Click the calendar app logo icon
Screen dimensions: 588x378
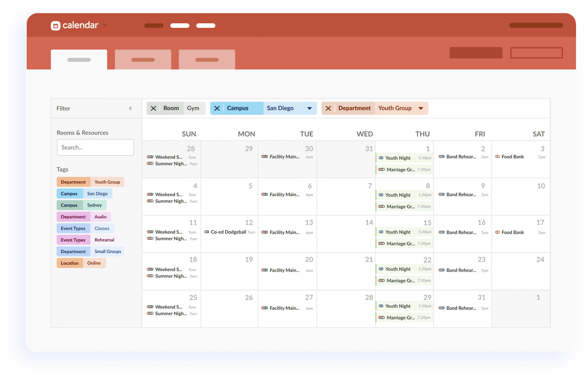pos(56,25)
